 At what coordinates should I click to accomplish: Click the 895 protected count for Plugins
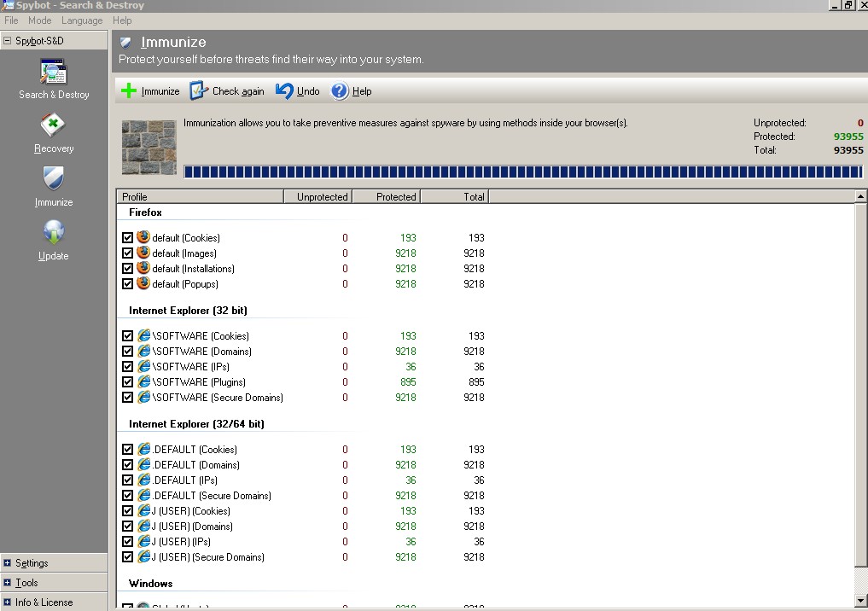coord(408,382)
